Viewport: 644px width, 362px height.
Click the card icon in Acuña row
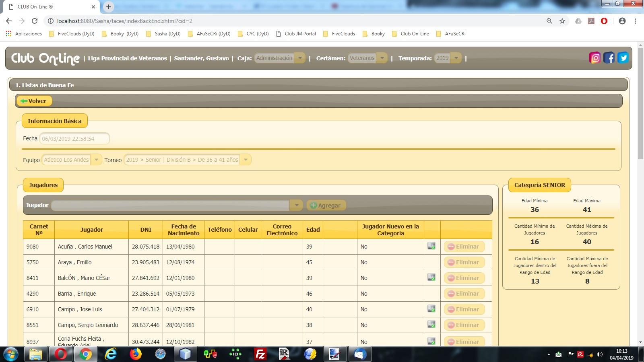coord(431,246)
